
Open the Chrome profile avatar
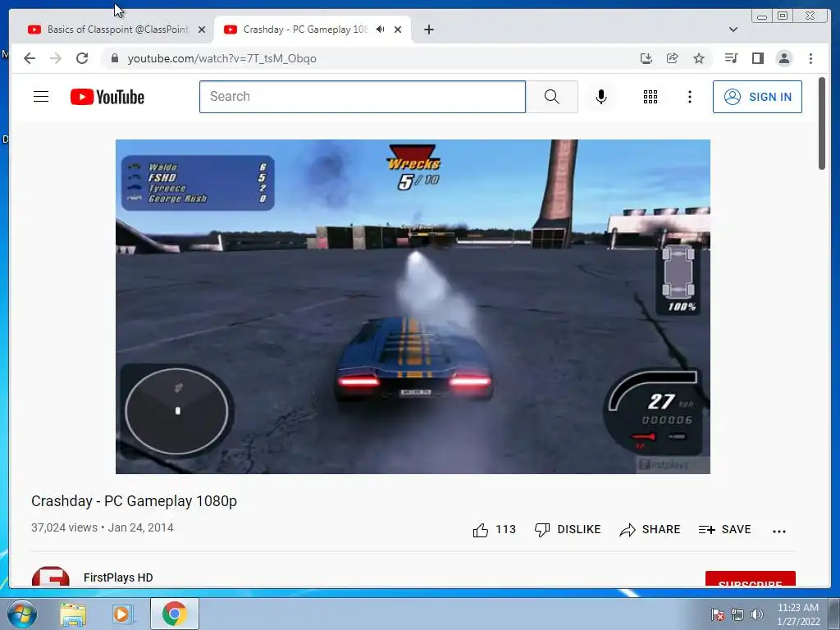783,58
